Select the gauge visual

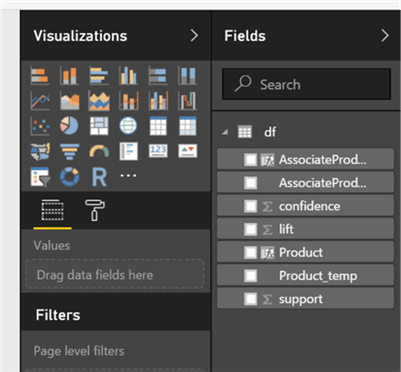[99, 151]
